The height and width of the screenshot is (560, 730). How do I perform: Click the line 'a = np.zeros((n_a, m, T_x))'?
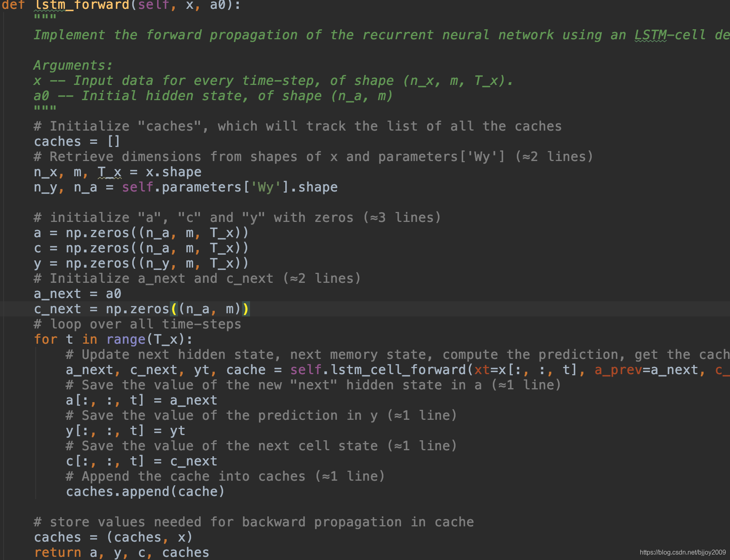click(141, 233)
